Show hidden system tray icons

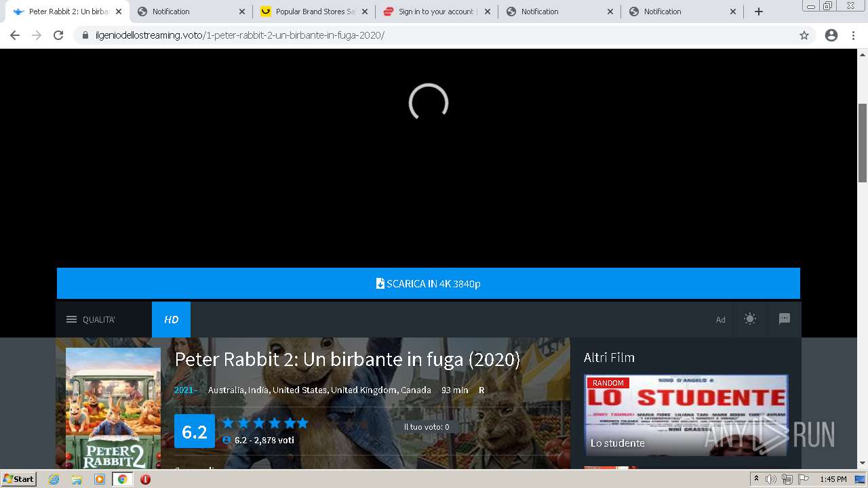pos(756,479)
